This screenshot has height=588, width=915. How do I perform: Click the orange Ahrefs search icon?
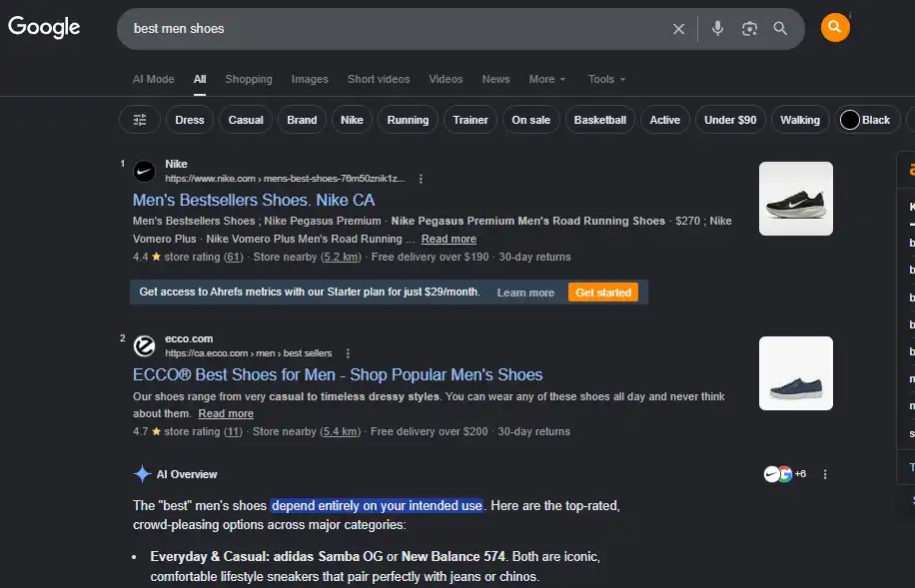point(835,27)
